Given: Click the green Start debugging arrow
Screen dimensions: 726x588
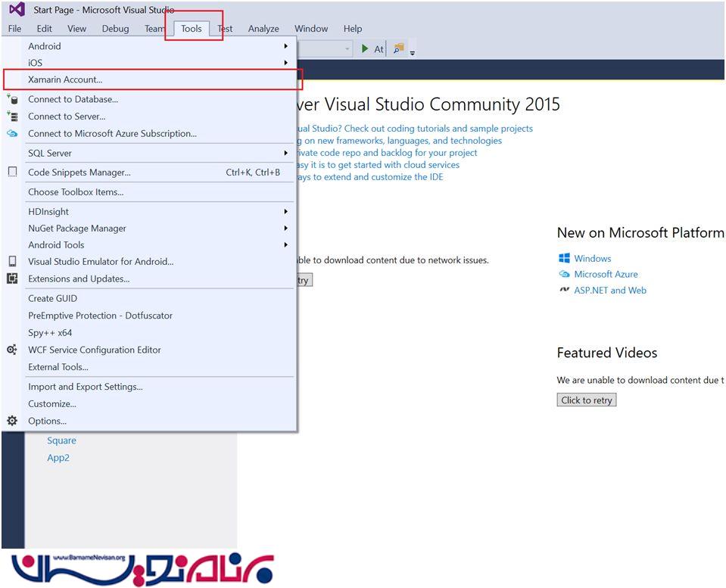Looking at the screenshot, I should (365, 48).
